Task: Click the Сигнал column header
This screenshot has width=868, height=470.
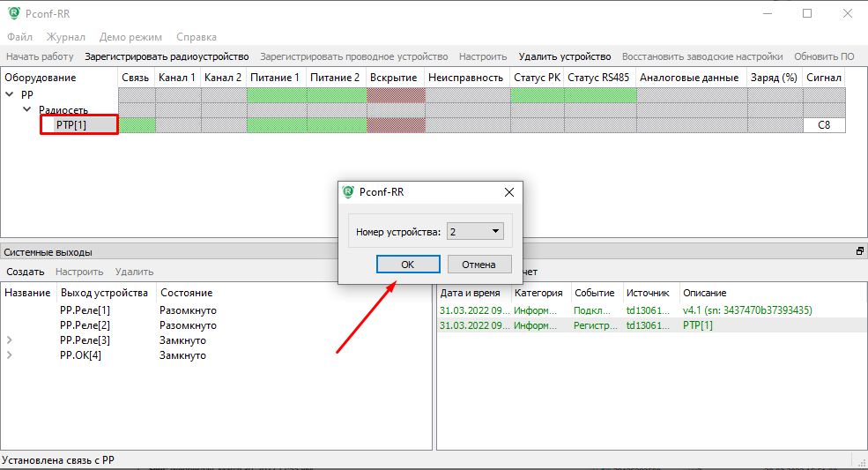Action: (823, 78)
